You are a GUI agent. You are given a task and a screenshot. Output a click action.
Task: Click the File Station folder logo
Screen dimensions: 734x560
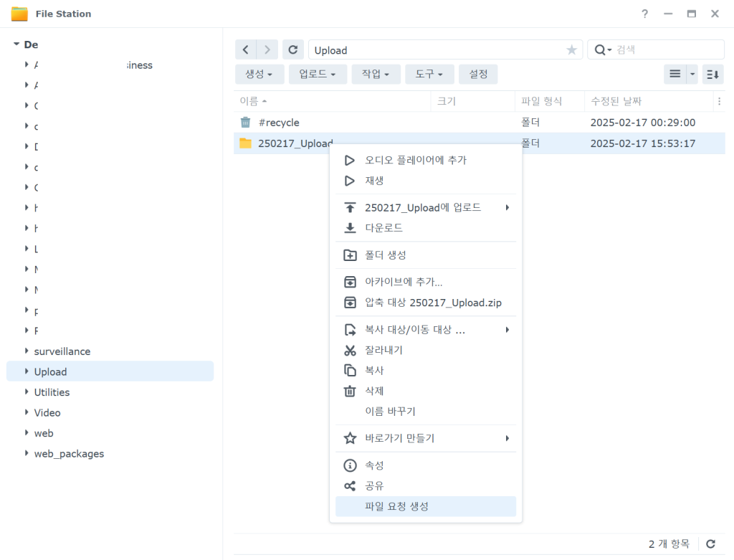[19, 14]
